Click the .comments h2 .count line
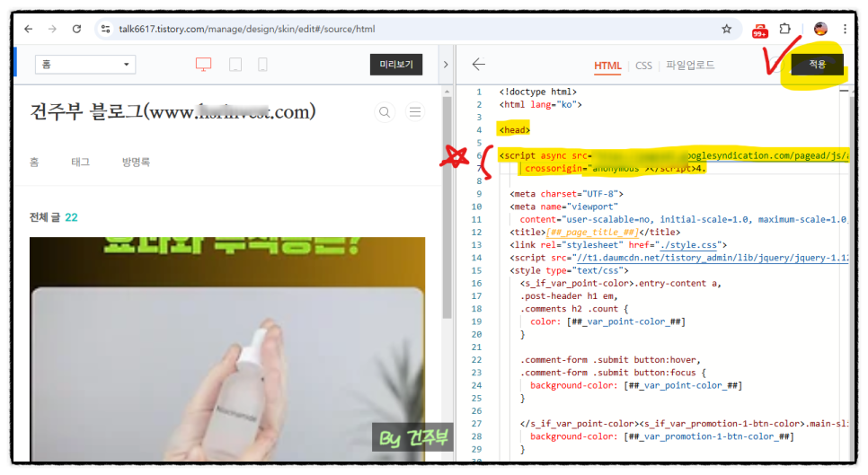Image resolution: width=868 pixels, height=475 pixels. point(574,309)
